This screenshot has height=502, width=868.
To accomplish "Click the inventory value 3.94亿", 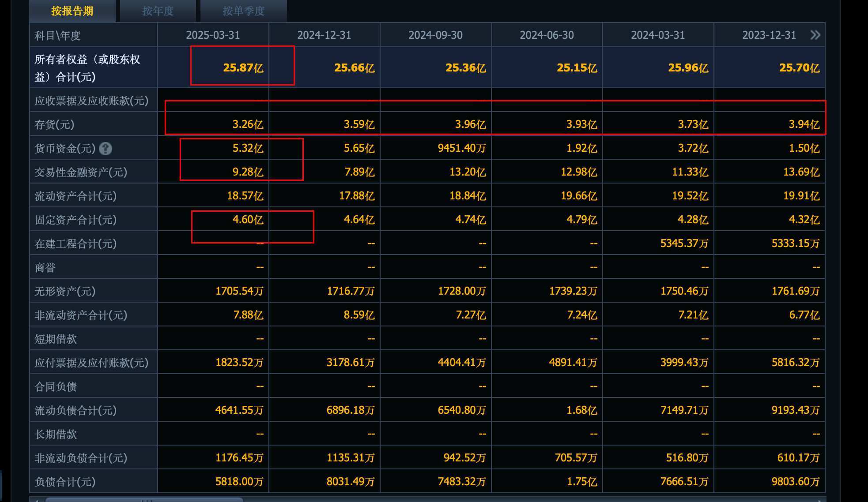I will (804, 124).
